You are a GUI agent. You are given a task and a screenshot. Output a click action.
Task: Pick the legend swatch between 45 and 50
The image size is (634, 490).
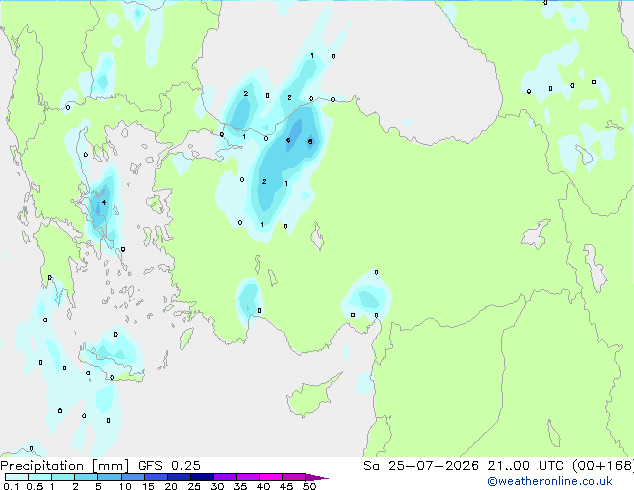294,477
